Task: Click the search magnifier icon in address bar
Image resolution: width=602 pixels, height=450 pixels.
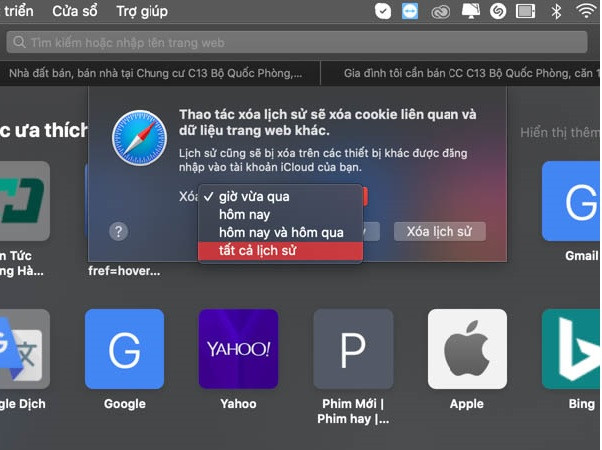Action: [19, 42]
